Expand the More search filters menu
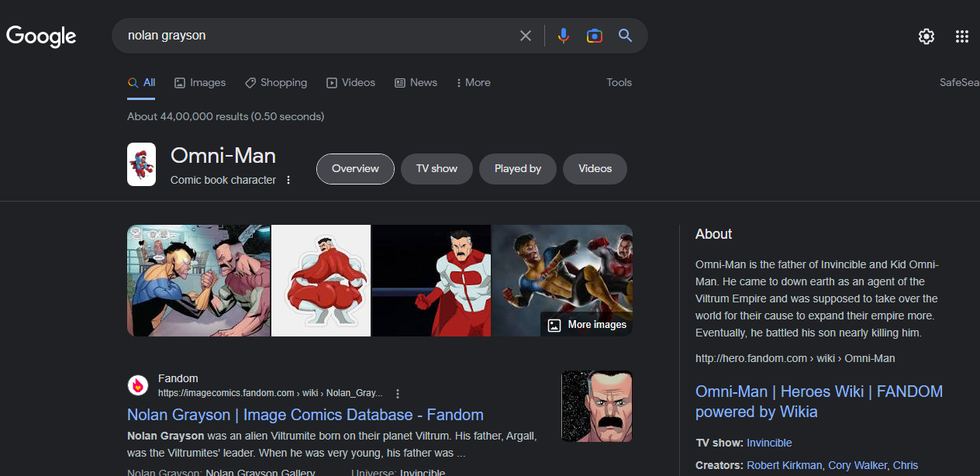980x476 pixels. pyautogui.click(x=473, y=83)
